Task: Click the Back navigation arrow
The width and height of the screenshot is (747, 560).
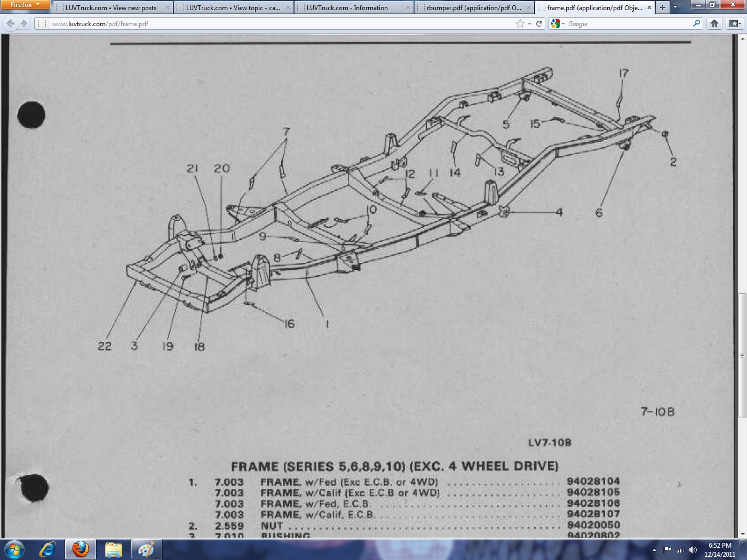Action: click(11, 23)
